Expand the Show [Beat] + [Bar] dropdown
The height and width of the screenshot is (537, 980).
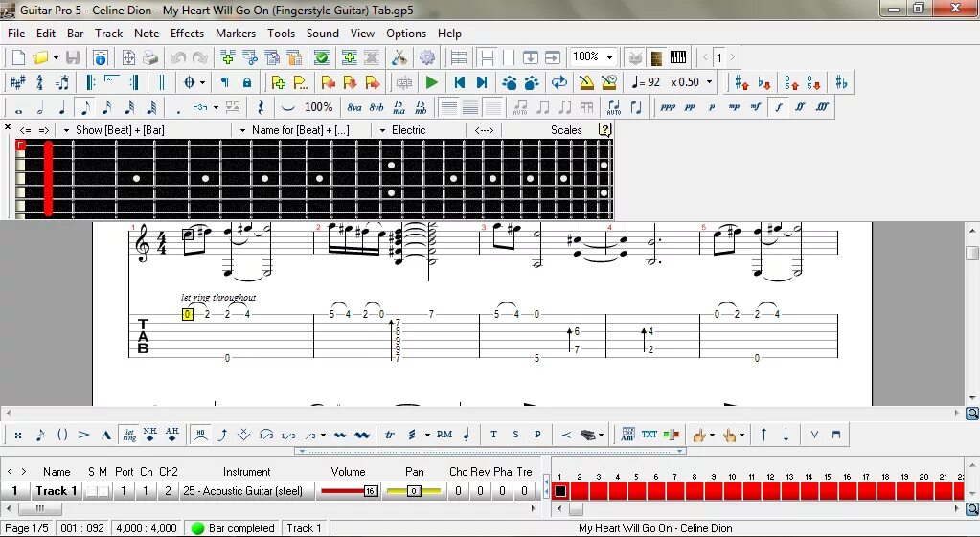point(66,130)
